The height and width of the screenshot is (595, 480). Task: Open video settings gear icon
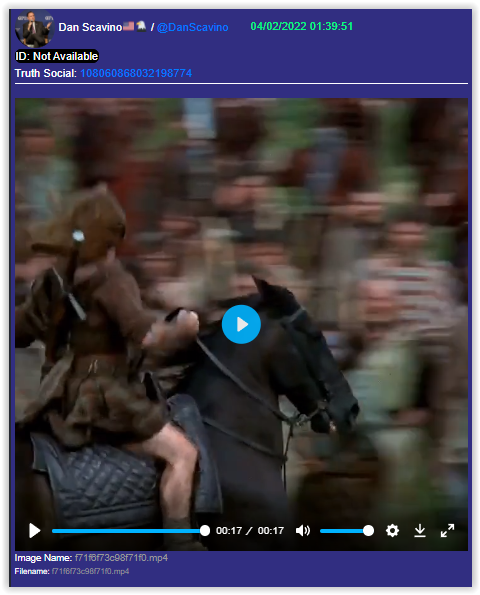[392, 530]
